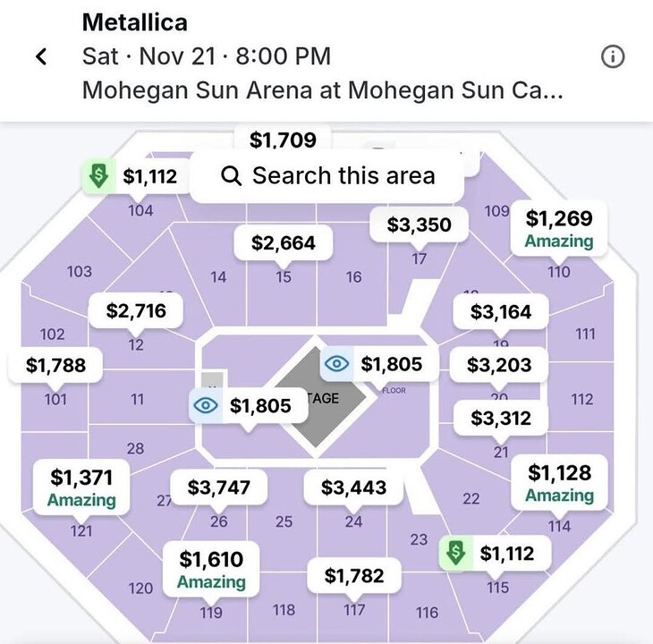Click the $3,443 price tag above section 24
This screenshot has width=653, height=644.
[354, 487]
